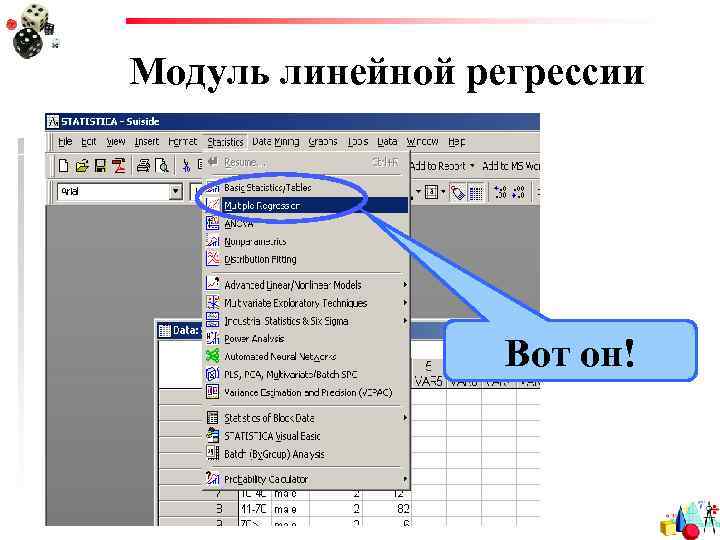The width and height of the screenshot is (720, 540).
Task: Click the VAR5 column header
Action: click(x=428, y=373)
